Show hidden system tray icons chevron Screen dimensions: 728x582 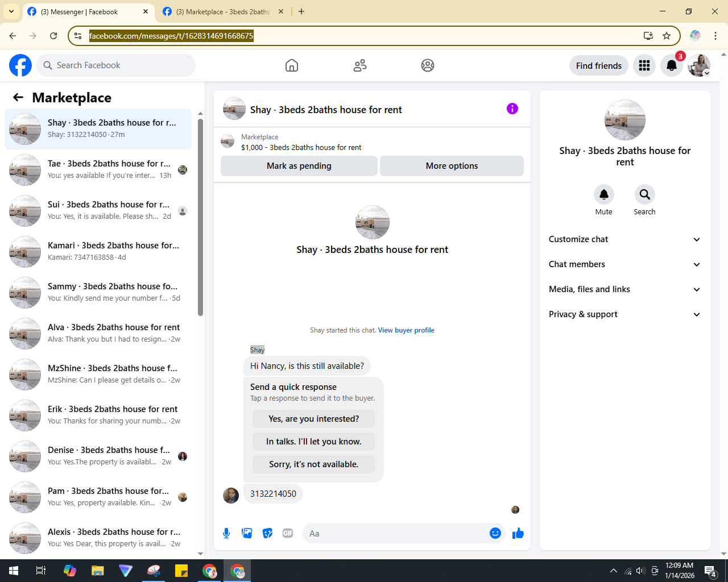coord(613,571)
